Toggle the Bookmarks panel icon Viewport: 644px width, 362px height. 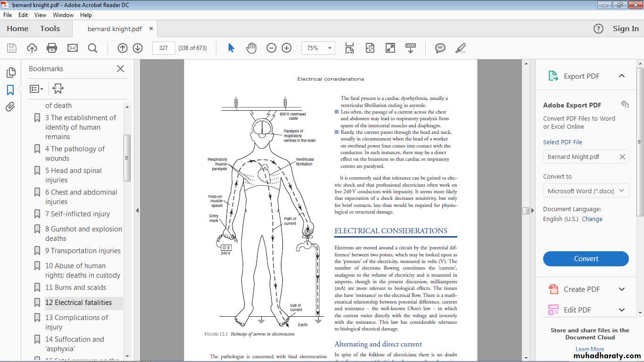pos(10,90)
